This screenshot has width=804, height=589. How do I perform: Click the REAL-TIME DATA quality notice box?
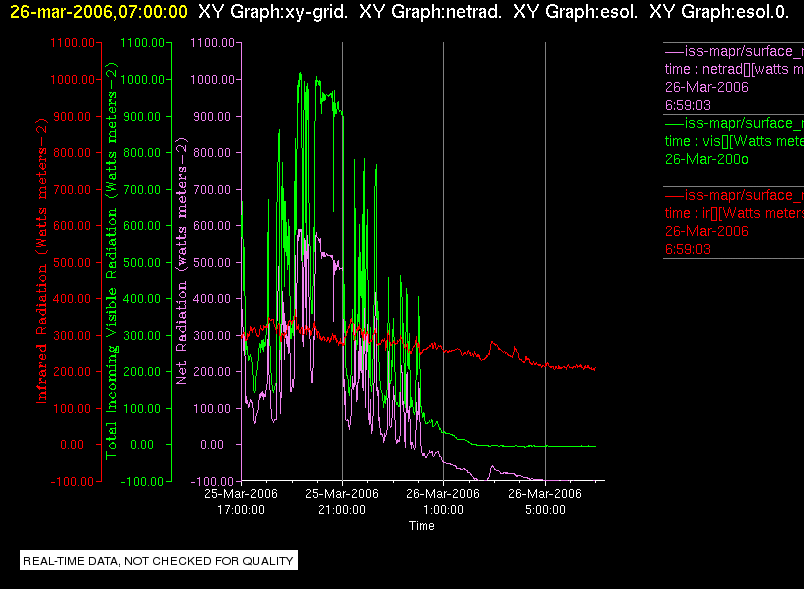click(x=159, y=560)
